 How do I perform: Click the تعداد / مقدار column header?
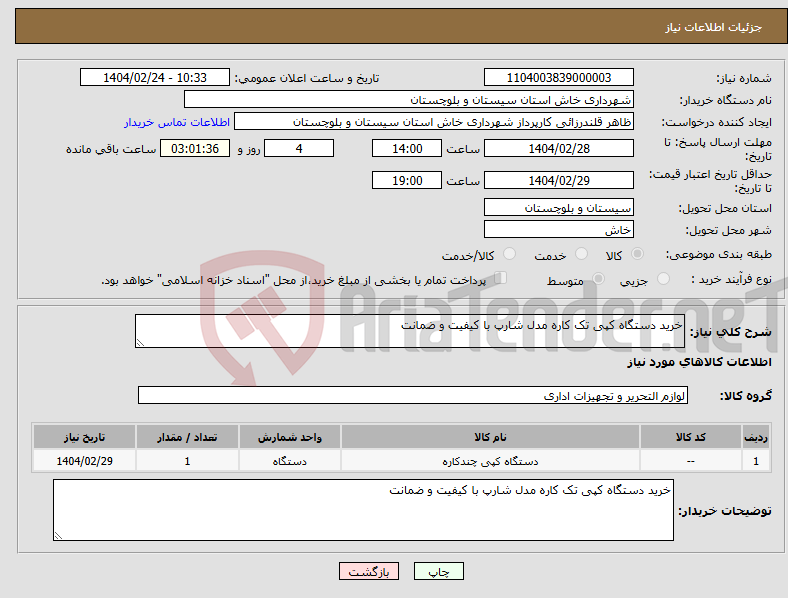pyautogui.click(x=187, y=437)
